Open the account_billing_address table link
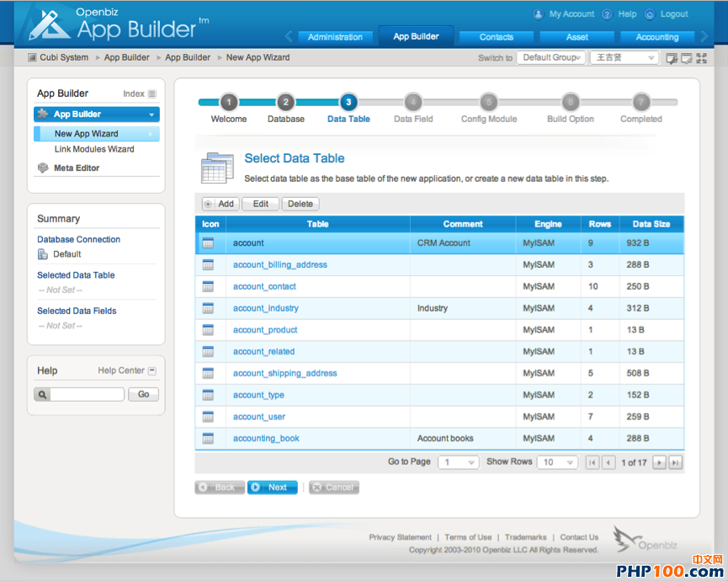 pyautogui.click(x=279, y=264)
